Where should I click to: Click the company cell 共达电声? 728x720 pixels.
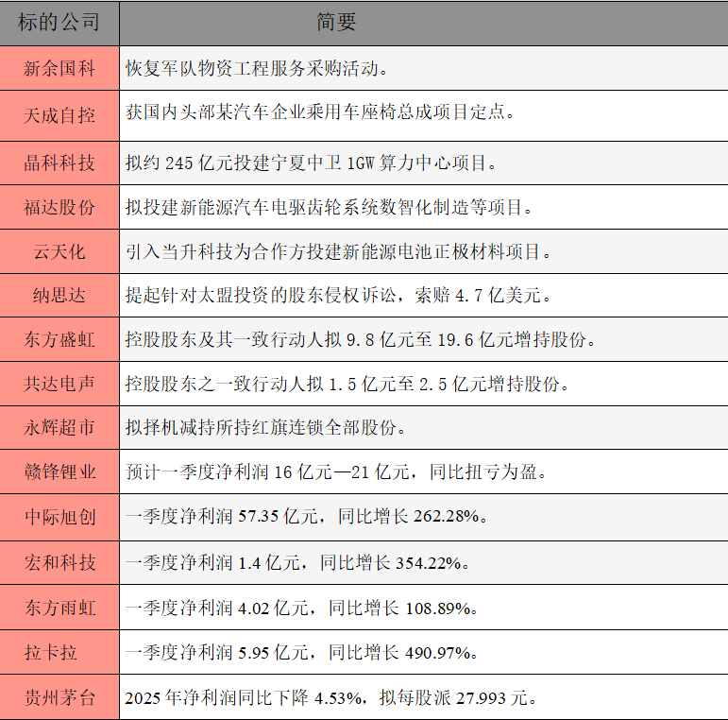click(59, 384)
